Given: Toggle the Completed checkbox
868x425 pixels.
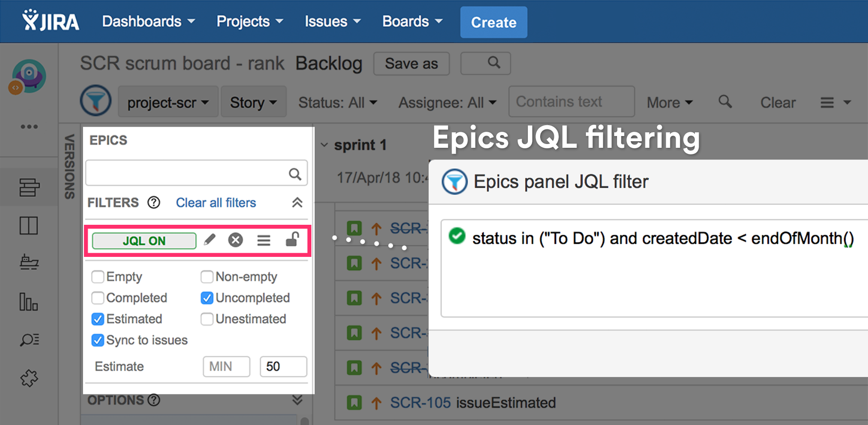Looking at the screenshot, I should point(98,298).
